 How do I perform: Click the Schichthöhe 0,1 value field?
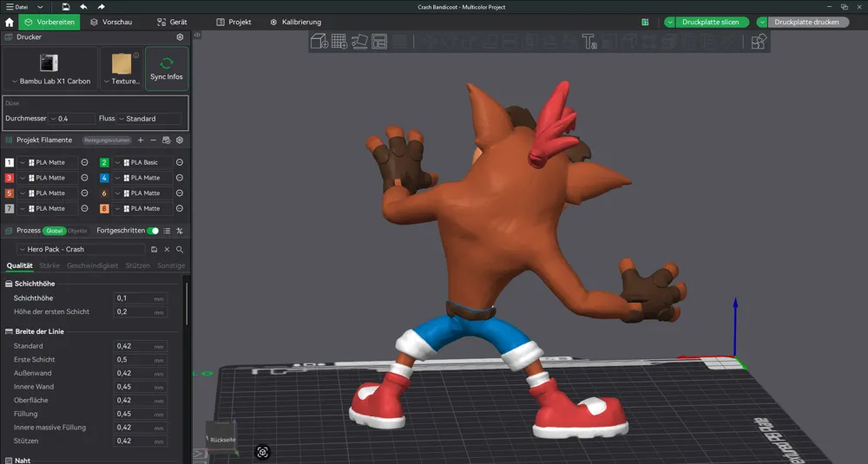click(x=140, y=298)
